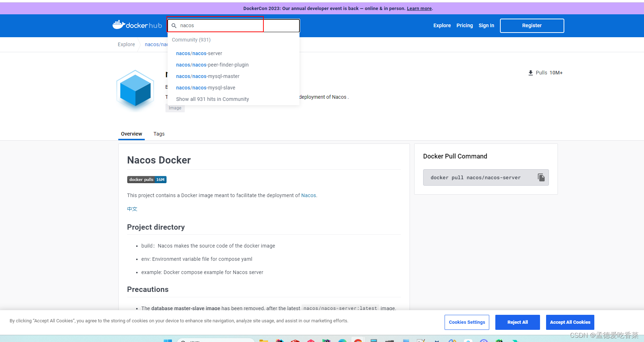Image resolution: width=644 pixels, height=342 pixels.
Task: Select nacos/nacos-mysql-master suggestion
Action: pyautogui.click(x=208, y=76)
